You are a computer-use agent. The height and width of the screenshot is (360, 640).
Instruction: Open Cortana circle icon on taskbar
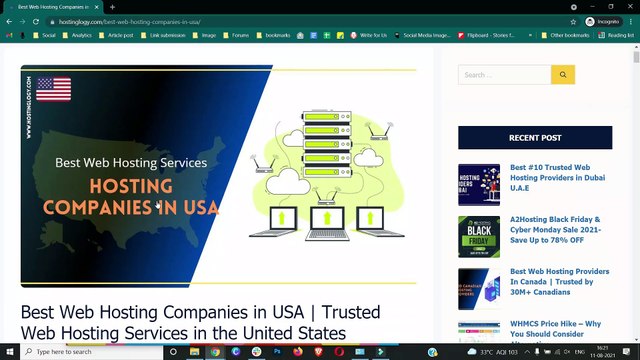pos(173,351)
